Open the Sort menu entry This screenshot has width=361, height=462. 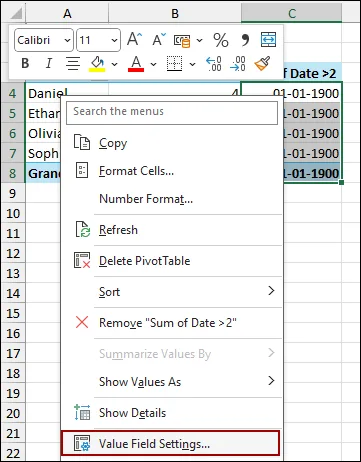pos(172,292)
